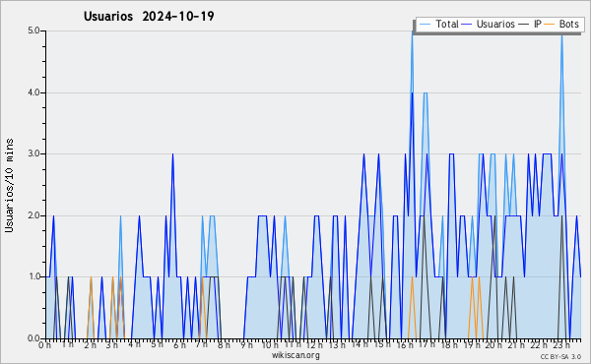Viewport: 591px width, 364px height.
Task: Click the light blue Total legend line
Action: pyautogui.click(x=425, y=25)
